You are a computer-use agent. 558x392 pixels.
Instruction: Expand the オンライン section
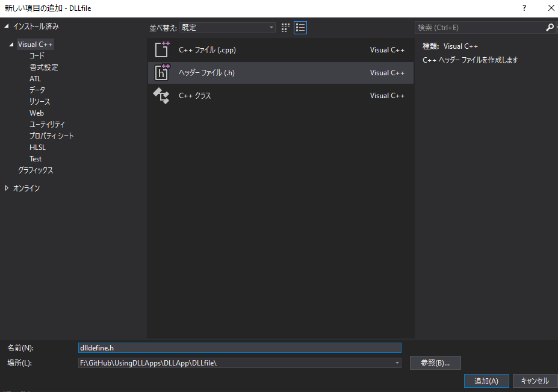(x=7, y=188)
